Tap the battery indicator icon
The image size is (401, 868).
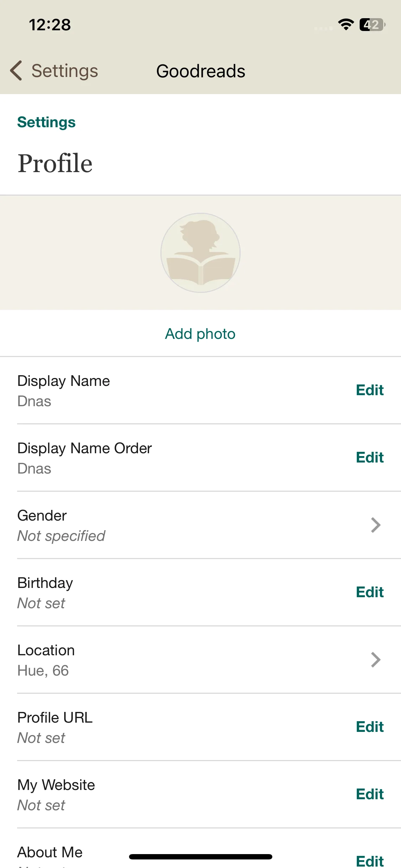click(372, 25)
